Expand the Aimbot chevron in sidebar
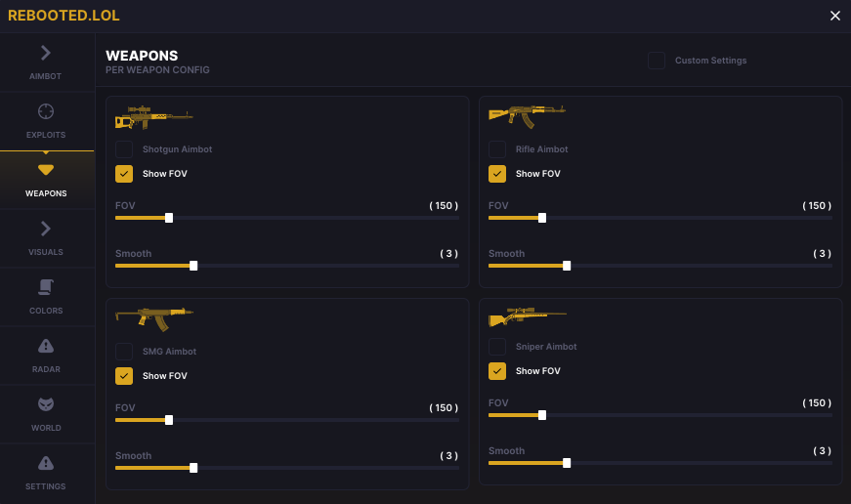 point(46,53)
